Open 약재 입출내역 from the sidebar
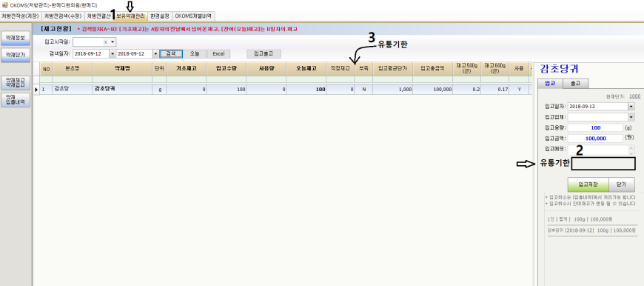The image size is (644, 286). coord(16,99)
